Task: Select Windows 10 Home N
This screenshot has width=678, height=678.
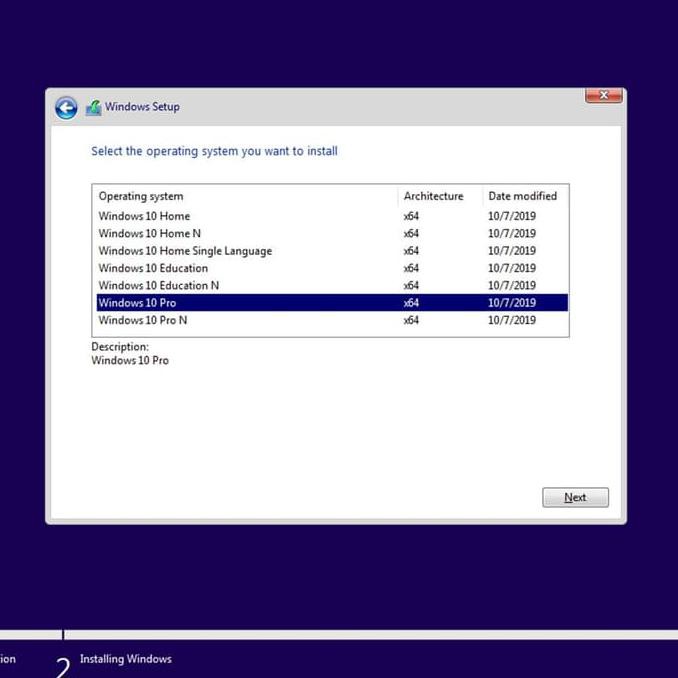Action: [x=149, y=233]
